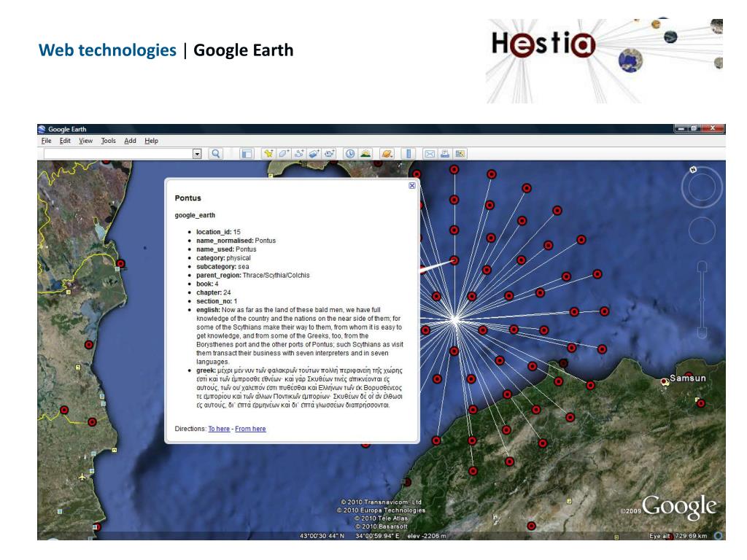Click the Samsun city label
Viewport: 747px width, 560px height.
(687, 378)
